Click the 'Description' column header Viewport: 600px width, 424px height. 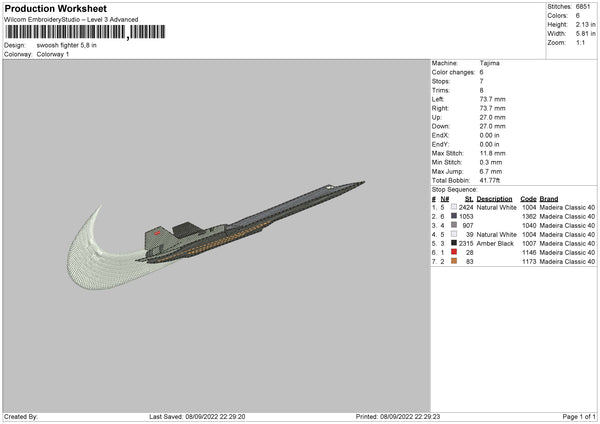tap(494, 199)
